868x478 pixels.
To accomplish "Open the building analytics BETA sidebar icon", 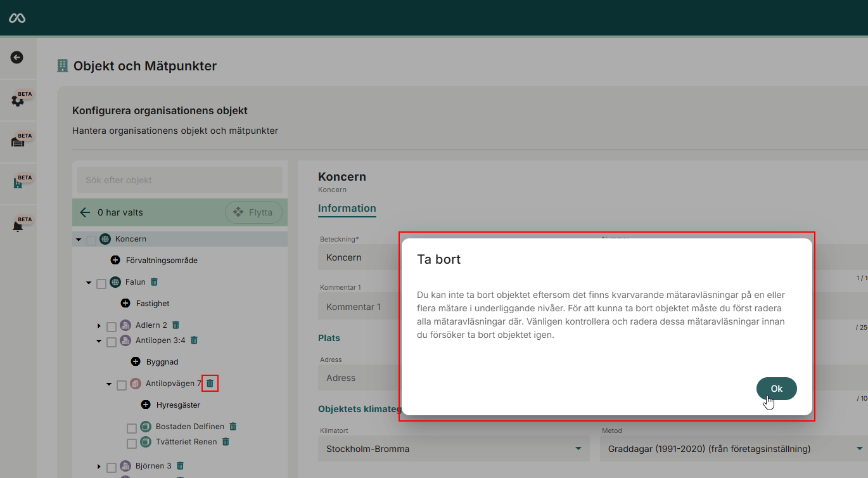I will click(x=18, y=183).
